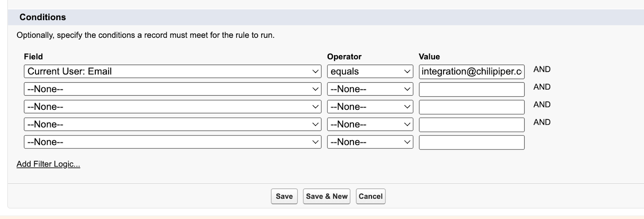Image resolution: width=644 pixels, height=219 pixels.
Task: Open fifth row Operator dropdown showing --None--
Action: 370,142
